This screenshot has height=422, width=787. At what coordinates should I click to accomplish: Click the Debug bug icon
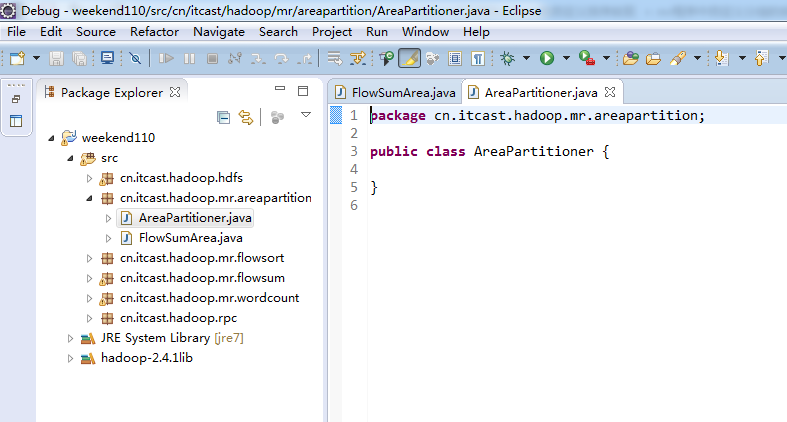click(x=507, y=59)
